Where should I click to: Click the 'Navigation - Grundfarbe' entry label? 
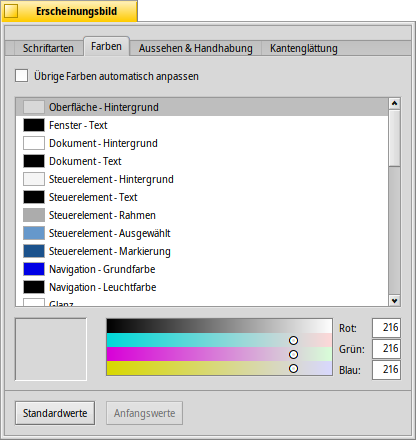tap(102, 269)
